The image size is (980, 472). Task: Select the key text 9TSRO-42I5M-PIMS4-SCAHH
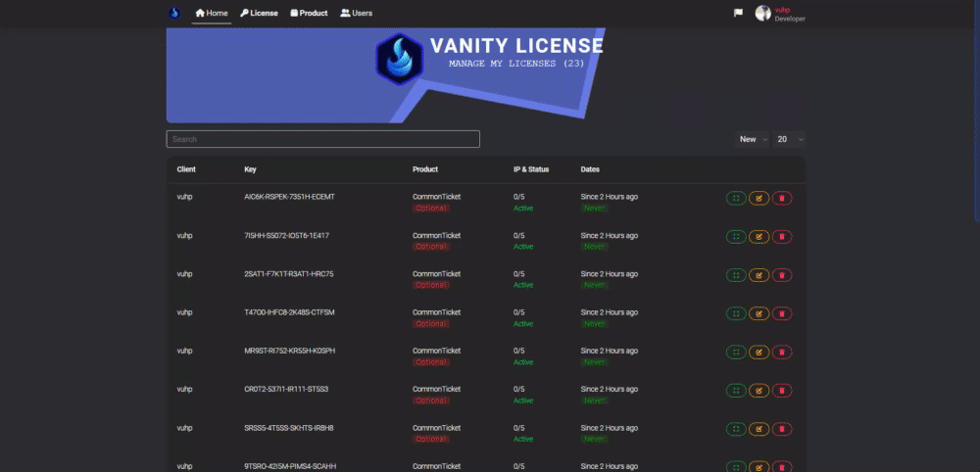(x=290, y=466)
